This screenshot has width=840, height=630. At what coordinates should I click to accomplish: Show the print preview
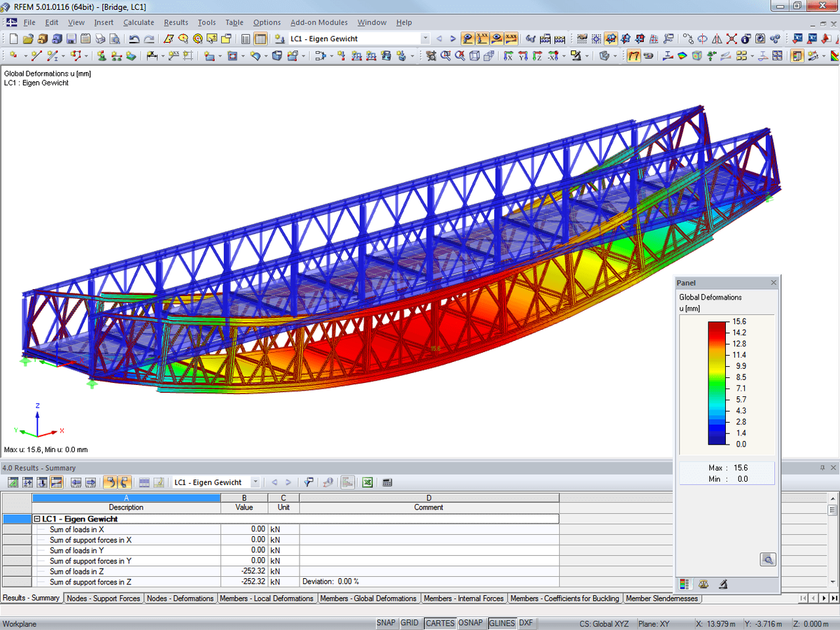[114, 38]
